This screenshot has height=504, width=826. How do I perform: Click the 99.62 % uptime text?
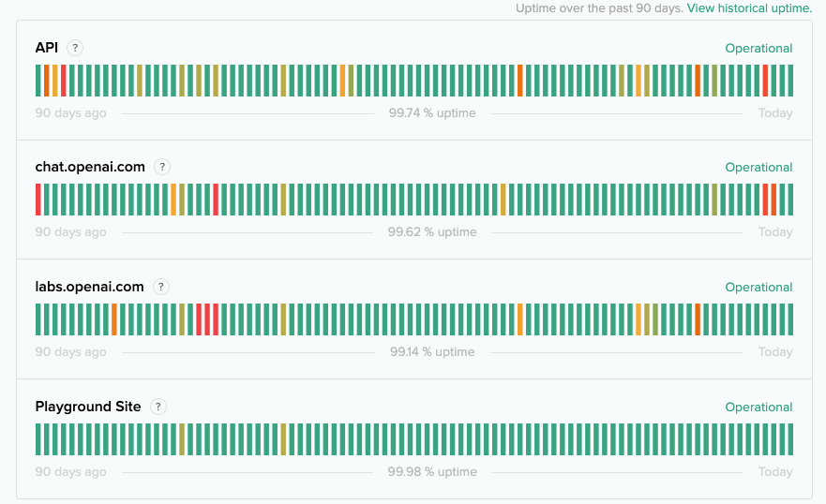pos(432,232)
